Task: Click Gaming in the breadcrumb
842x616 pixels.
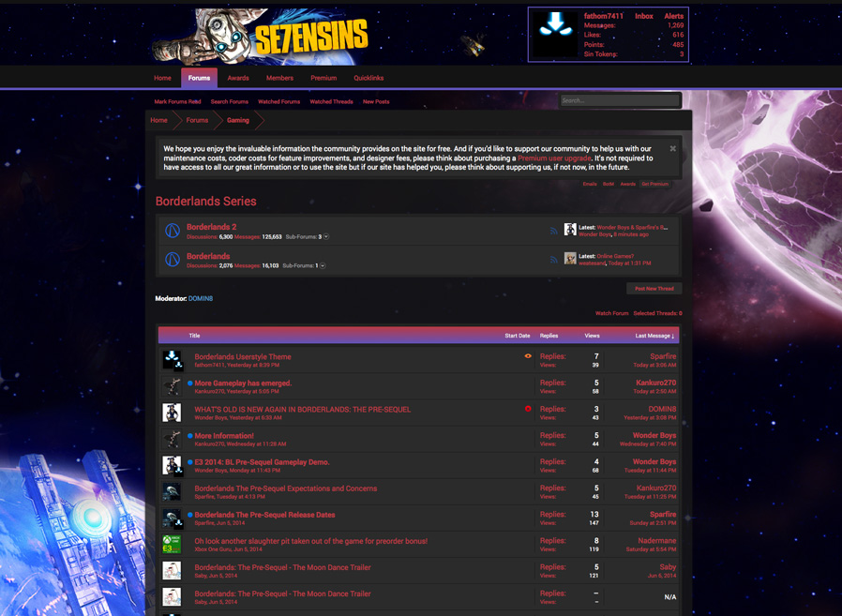Action: pos(238,120)
